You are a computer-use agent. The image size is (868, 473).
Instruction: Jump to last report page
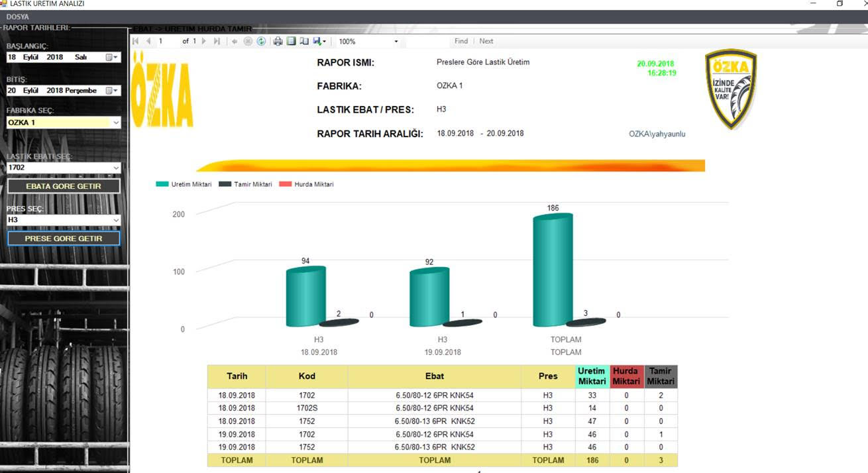(216, 41)
